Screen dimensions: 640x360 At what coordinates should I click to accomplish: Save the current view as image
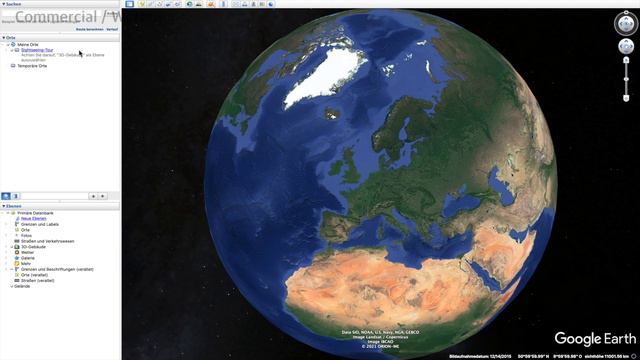point(253,4)
